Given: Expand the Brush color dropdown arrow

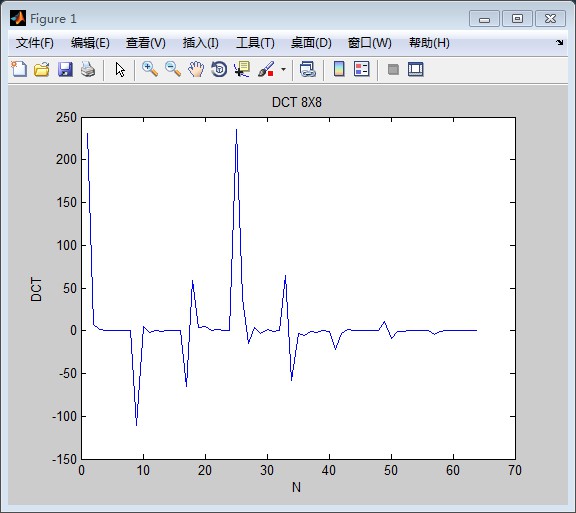Looking at the screenshot, I should (x=283, y=69).
